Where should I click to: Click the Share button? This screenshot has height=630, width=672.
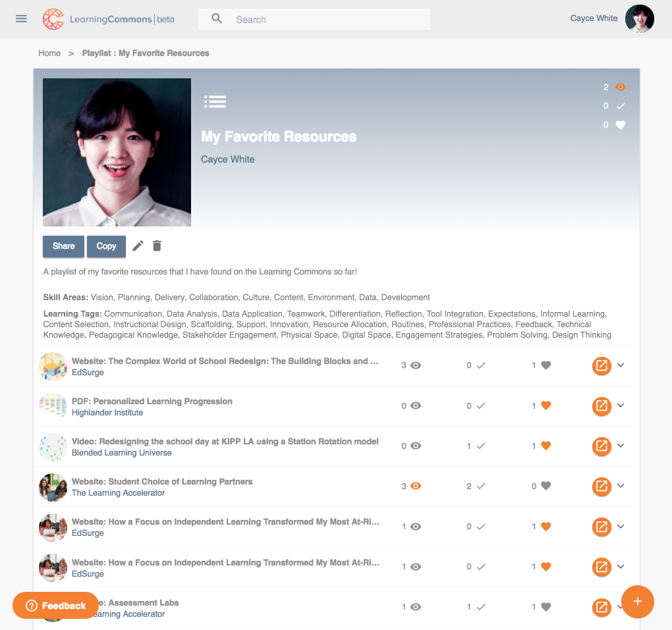pyautogui.click(x=63, y=246)
